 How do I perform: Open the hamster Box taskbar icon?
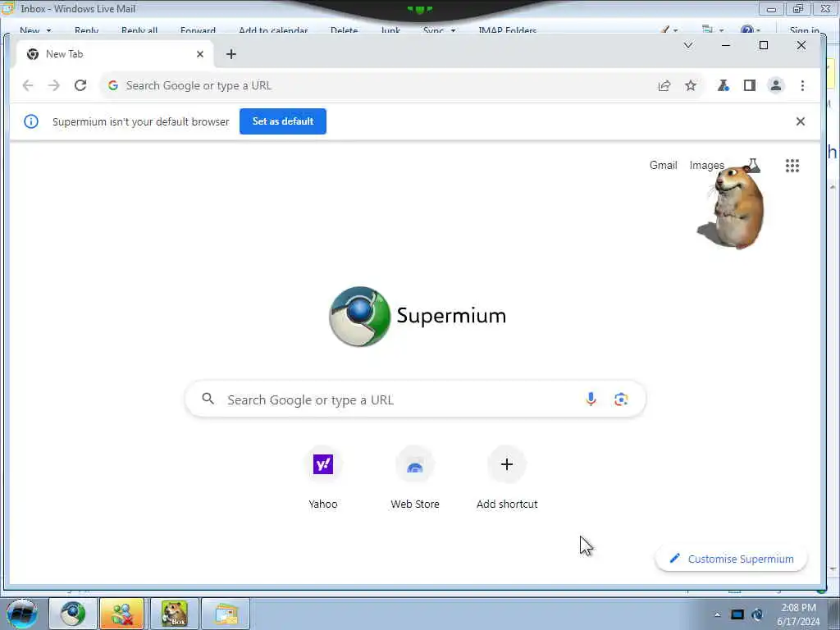[x=175, y=614]
